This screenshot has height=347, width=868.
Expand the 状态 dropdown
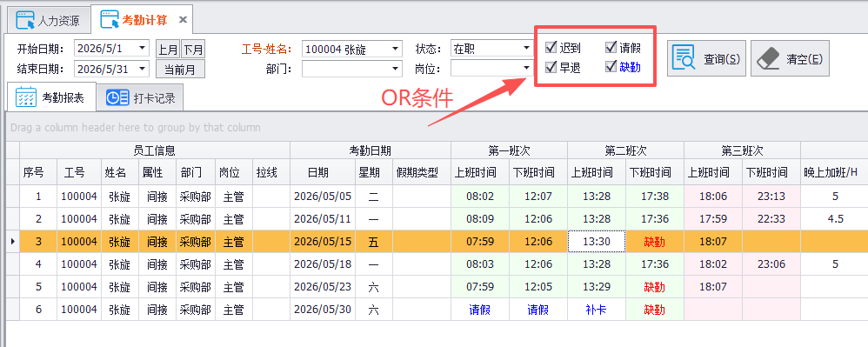526,48
